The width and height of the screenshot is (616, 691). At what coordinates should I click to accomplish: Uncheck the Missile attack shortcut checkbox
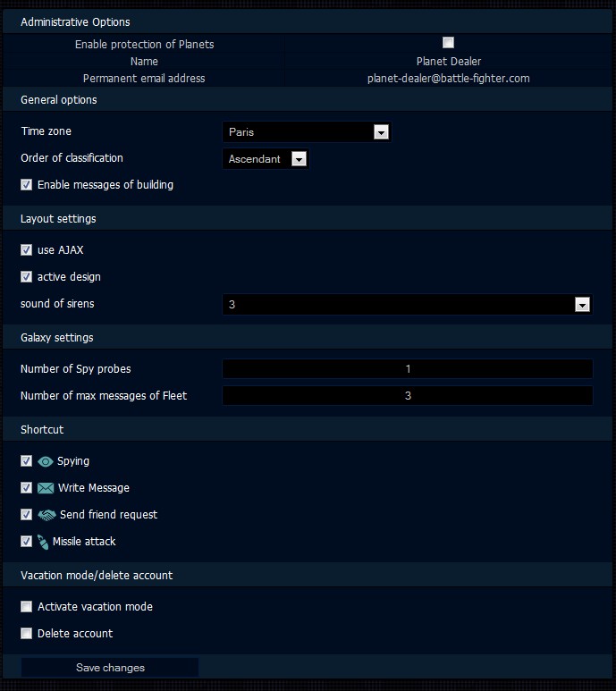pos(26,542)
